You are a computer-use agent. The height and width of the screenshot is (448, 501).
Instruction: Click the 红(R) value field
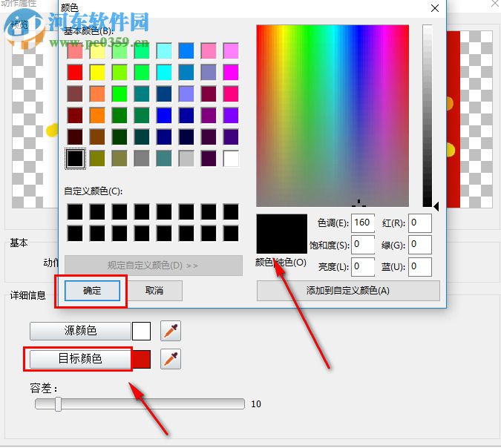420,223
